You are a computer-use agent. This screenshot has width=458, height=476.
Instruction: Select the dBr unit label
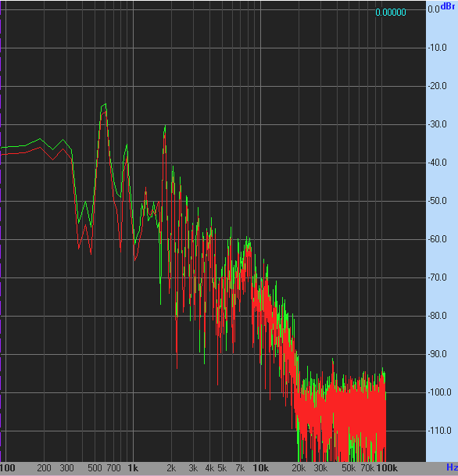[448, 6]
